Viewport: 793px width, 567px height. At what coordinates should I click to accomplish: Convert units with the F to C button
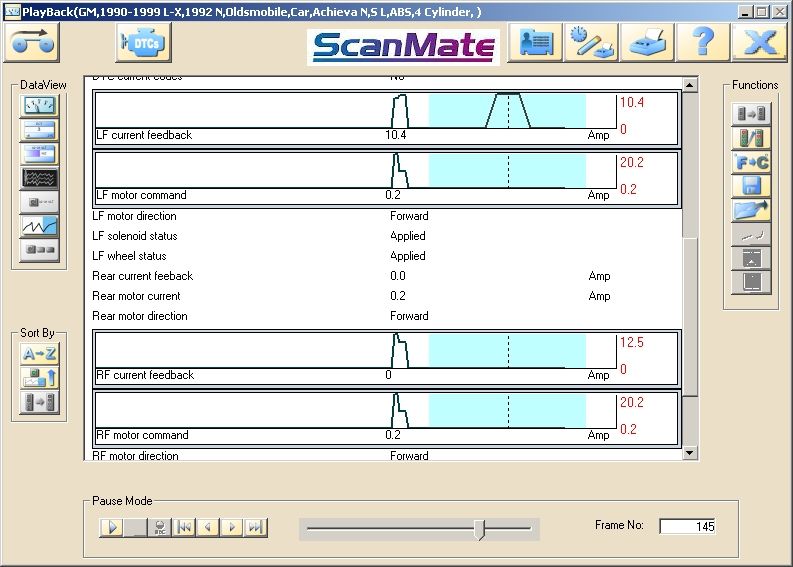point(751,162)
